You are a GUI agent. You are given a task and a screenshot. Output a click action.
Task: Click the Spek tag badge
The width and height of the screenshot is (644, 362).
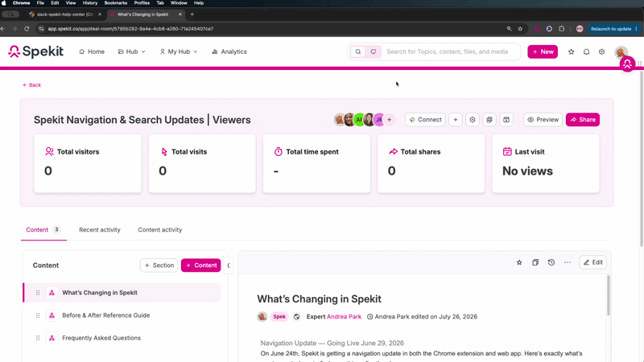(x=279, y=316)
